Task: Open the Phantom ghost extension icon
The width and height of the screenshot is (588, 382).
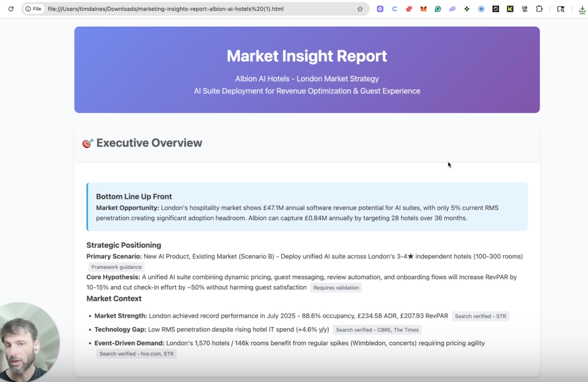Action: coord(452,9)
